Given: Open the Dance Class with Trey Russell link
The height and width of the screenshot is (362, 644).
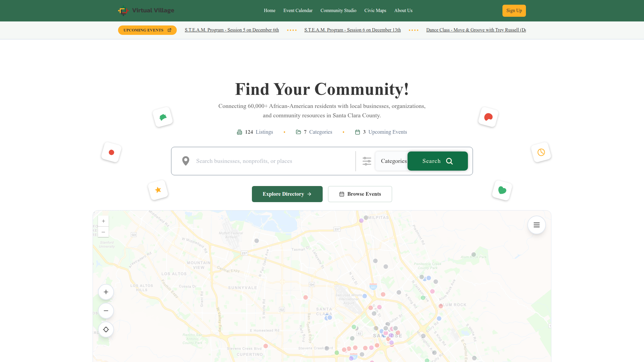Looking at the screenshot, I should point(476,30).
